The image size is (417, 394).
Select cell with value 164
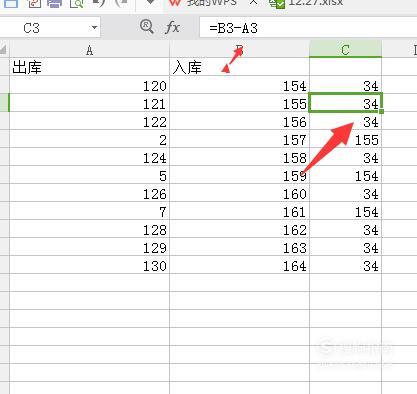click(239, 265)
